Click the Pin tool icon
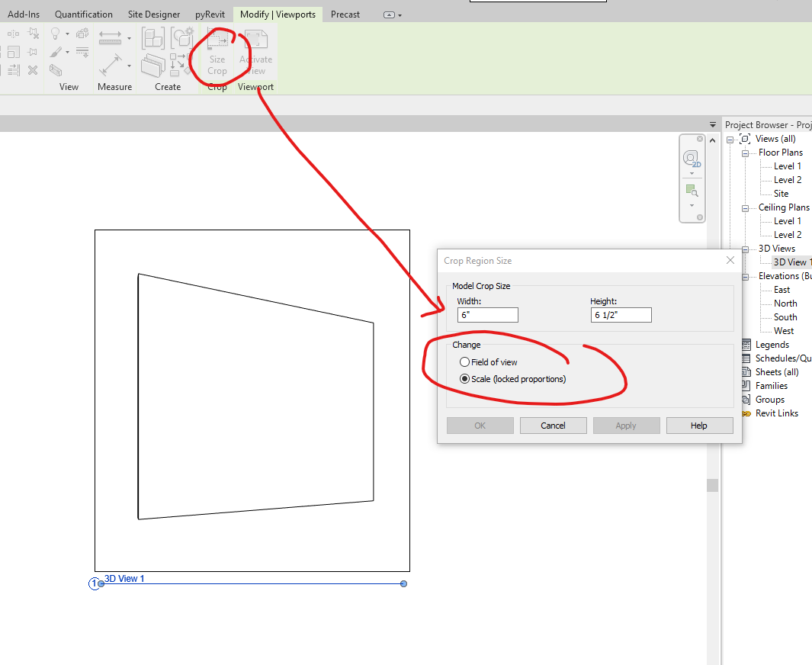This screenshot has height=665, width=812. coord(33,52)
